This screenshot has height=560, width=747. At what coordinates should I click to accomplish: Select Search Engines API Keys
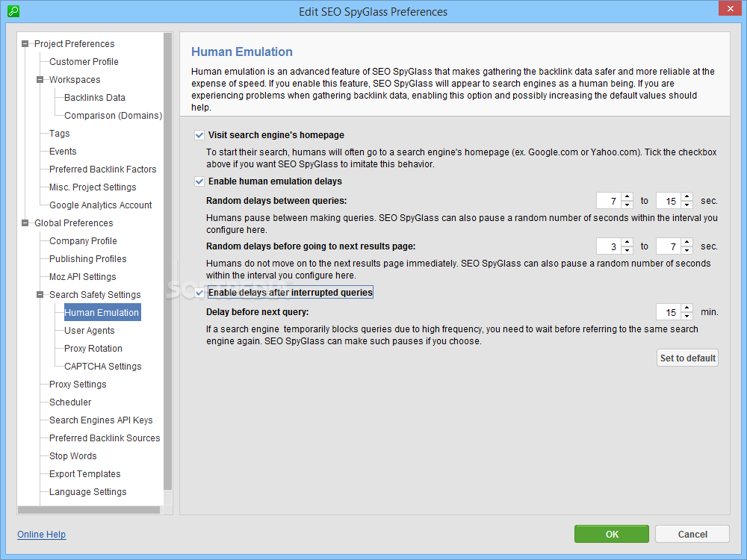(101, 420)
